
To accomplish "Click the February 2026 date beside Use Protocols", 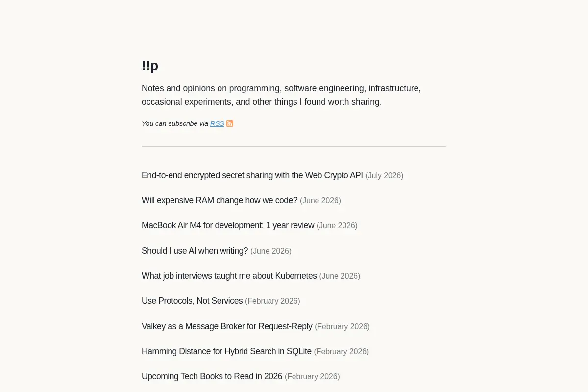I will pyautogui.click(x=272, y=301).
